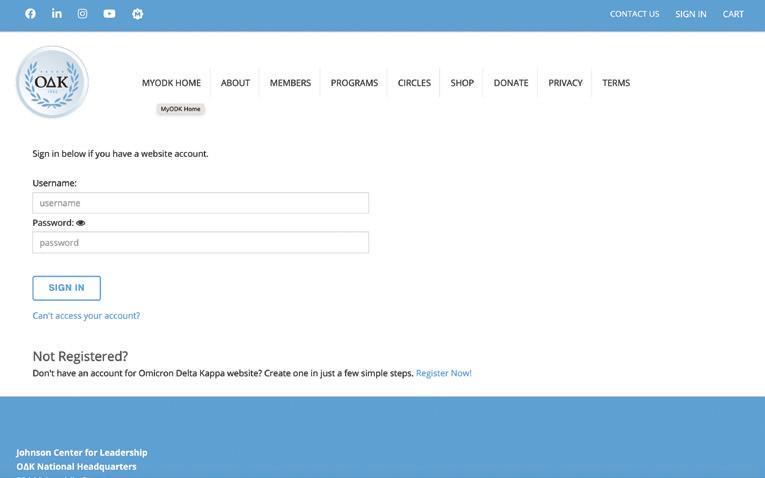
Task: Focus the Password input field
Action: click(201, 242)
